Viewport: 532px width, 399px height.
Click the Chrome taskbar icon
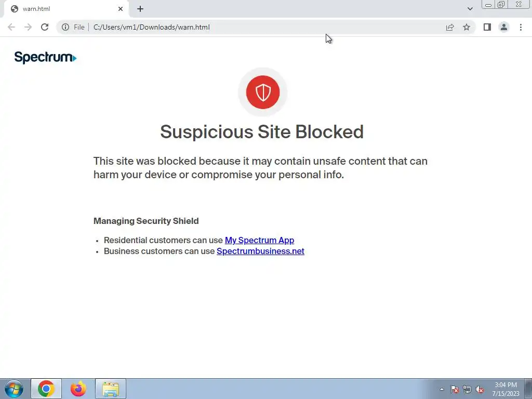[x=46, y=389]
